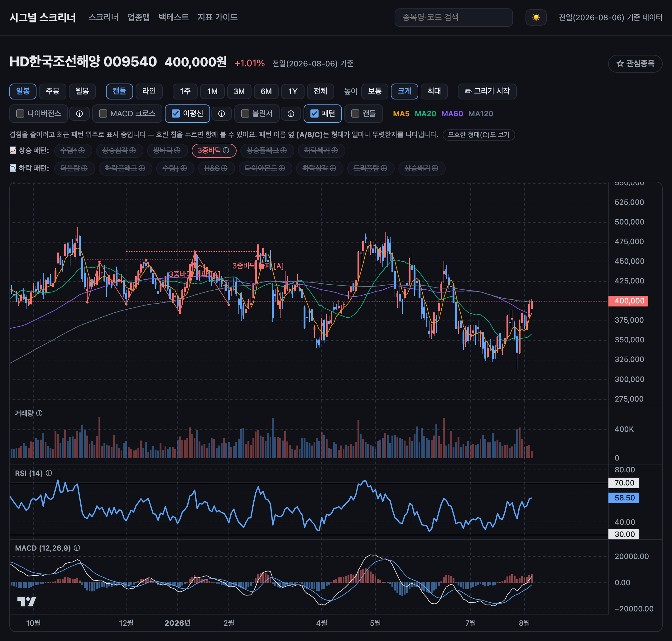672x641 pixels.
Task: Add stock via 관심종목 star button
Action: pyautogui.click(x=635, y=64)
